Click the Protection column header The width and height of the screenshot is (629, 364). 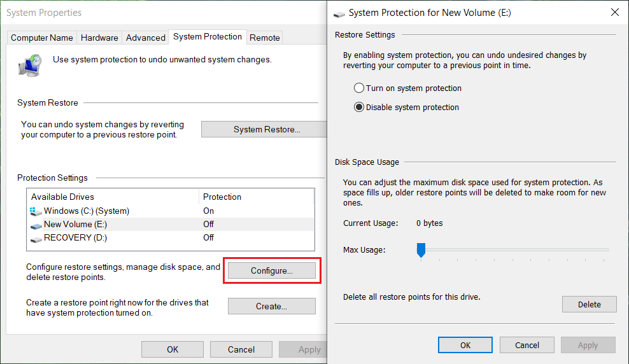click(256, 197)
